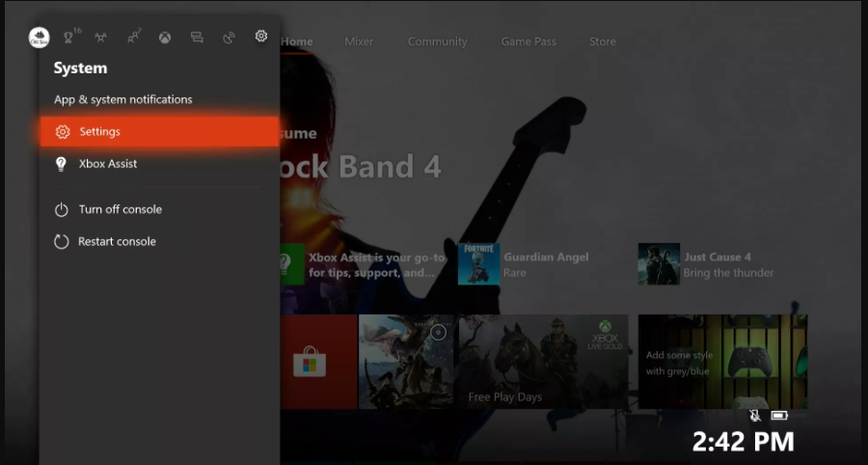Click the 2:42 PM clock

point(743,442)
